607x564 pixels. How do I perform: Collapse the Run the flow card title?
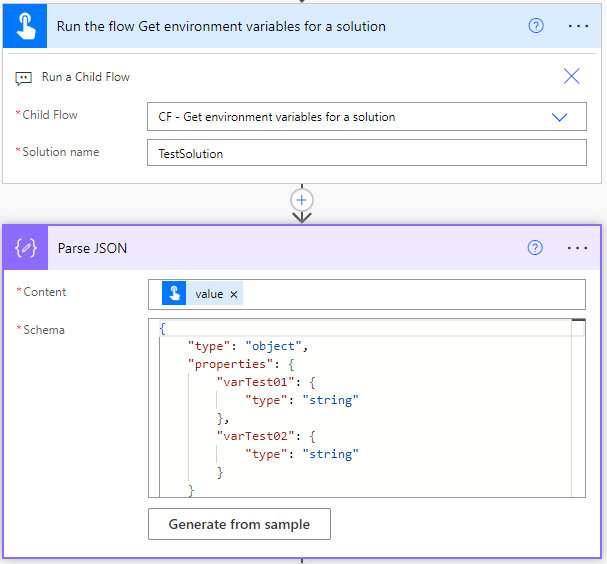(222, 26)
